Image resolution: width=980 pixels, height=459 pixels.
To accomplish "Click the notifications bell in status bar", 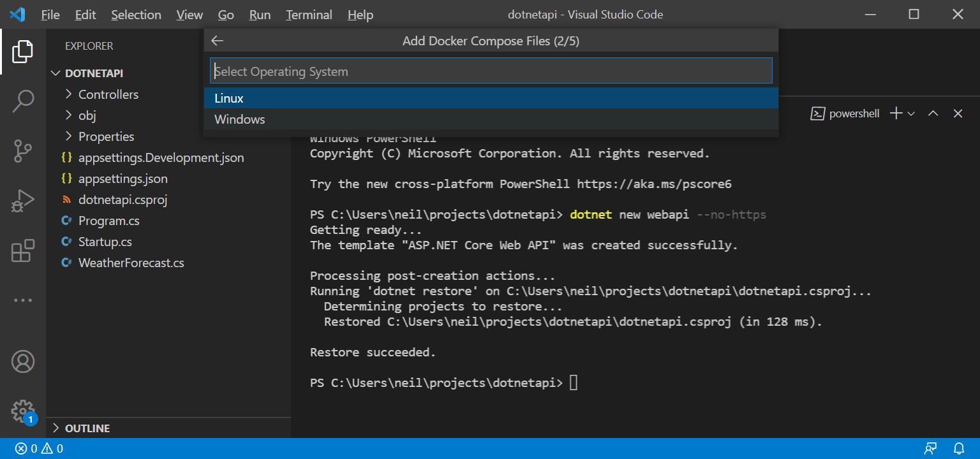I will pyautogui.click(x=959, y=448).
